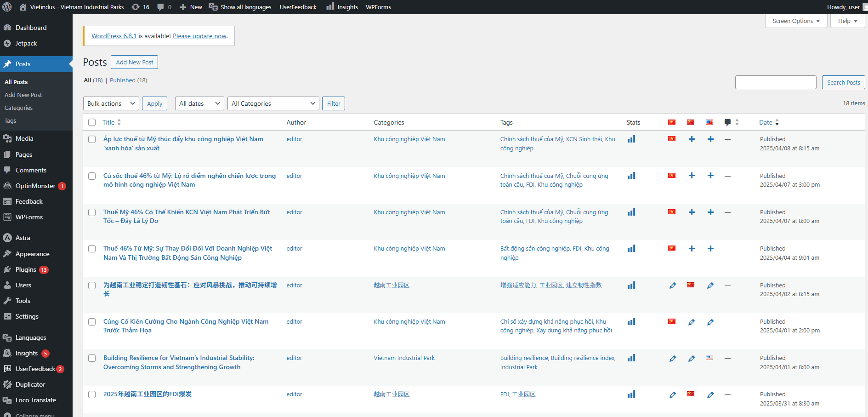The image size is (868, 417).
Task: Open the Bulk actions dropdown
Action: [x=111, y=103]
